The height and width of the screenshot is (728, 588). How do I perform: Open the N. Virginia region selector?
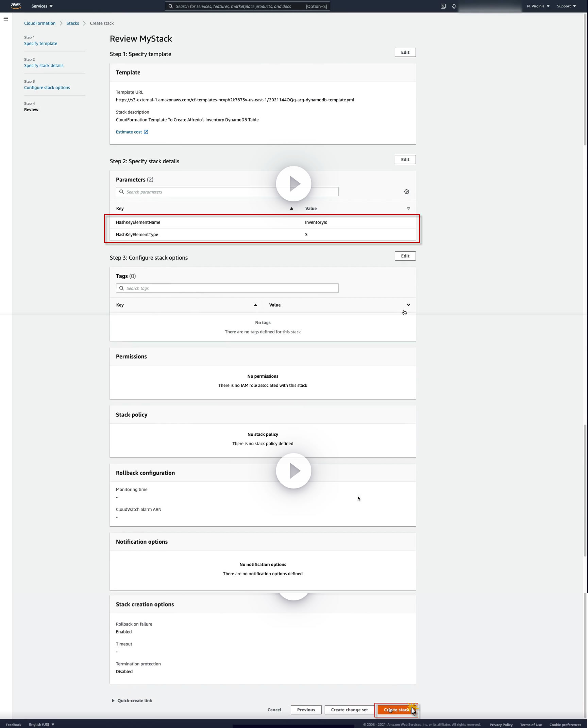pyautogui.click(x=538, y=6)
